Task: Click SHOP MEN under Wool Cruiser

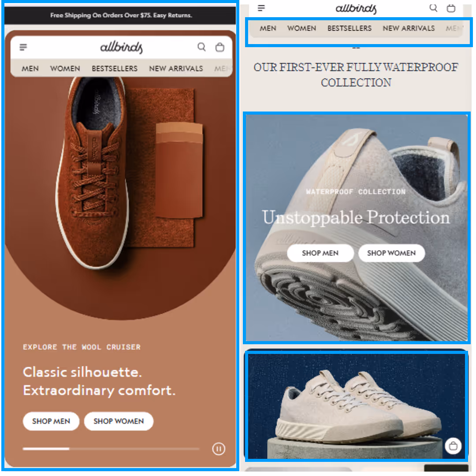Action: [51, 421]
